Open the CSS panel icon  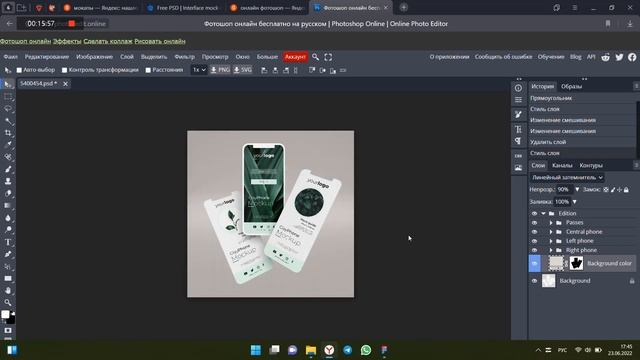pos(518,156)
